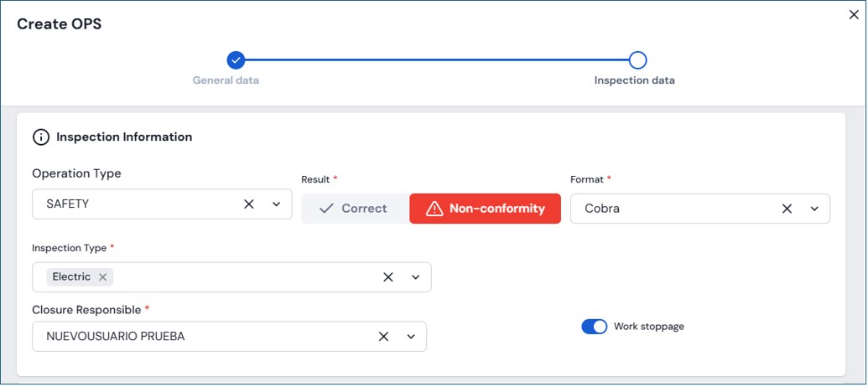Expand the Inspection Type dropdown arrow
This screenshot has width=868, height=387.
[415, 277]
